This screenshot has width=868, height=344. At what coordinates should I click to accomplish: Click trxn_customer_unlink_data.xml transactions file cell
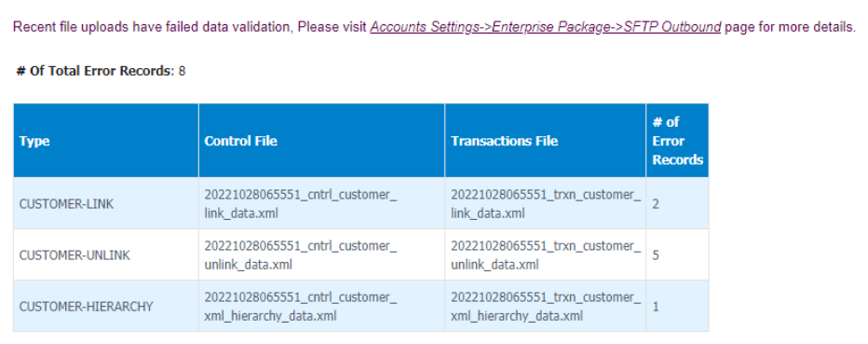click(545, 255)
